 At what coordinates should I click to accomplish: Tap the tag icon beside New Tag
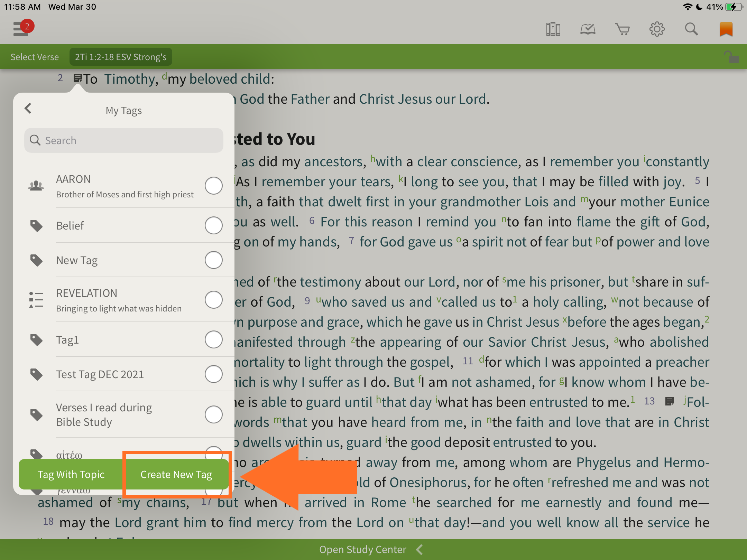point(36,260)
